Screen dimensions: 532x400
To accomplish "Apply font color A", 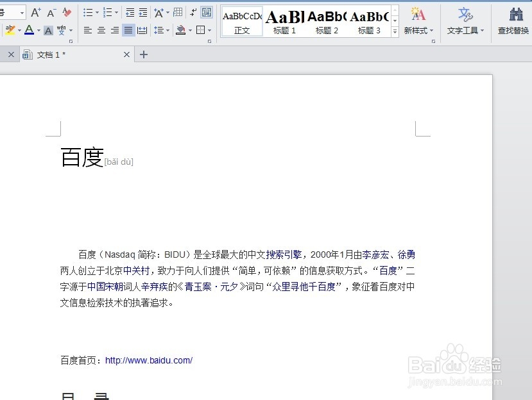I will pyautogui.click(x=29, y=30).
